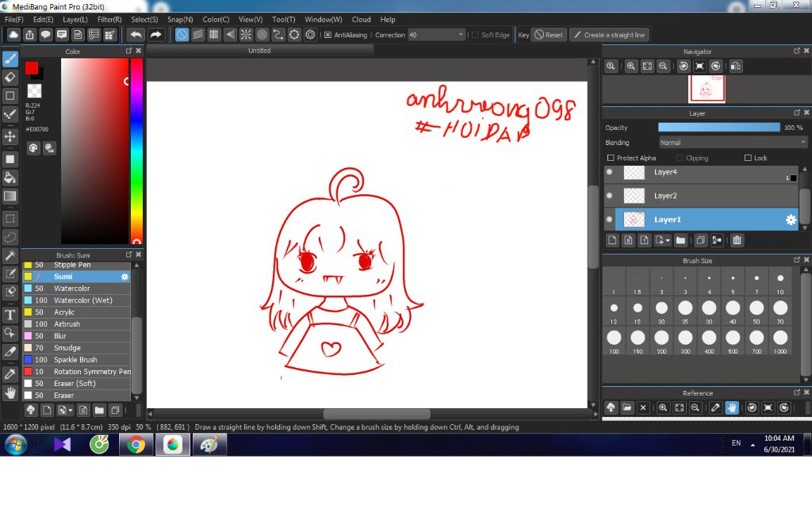Turn snap off with the blue icon
This screenshot has height=524, width=812.
click(x=182, y=35)
